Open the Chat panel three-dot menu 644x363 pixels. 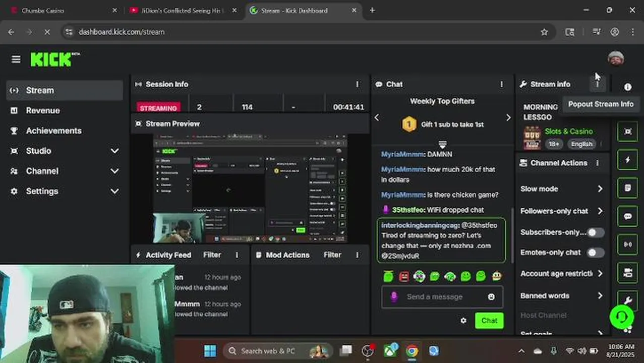(x=501, y=84)
